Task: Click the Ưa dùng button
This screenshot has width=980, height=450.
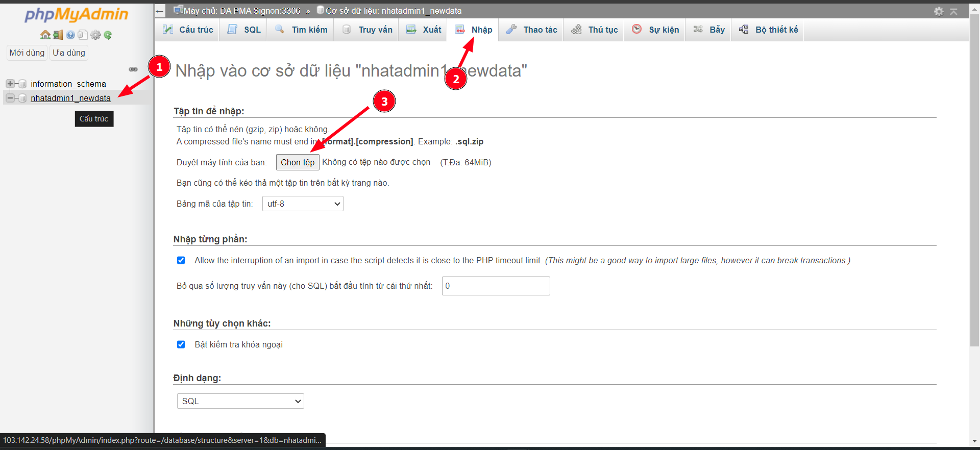Action: pyautogui.click(x=69, y=53)
